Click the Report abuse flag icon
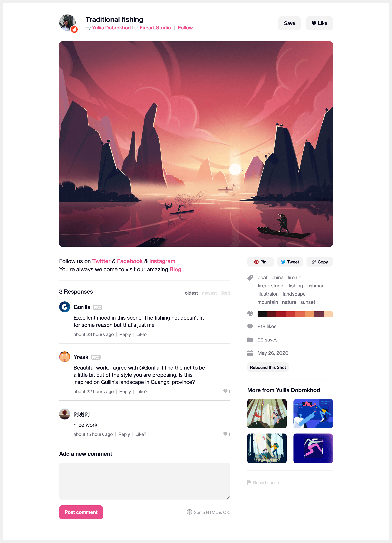 click(249, 482)
